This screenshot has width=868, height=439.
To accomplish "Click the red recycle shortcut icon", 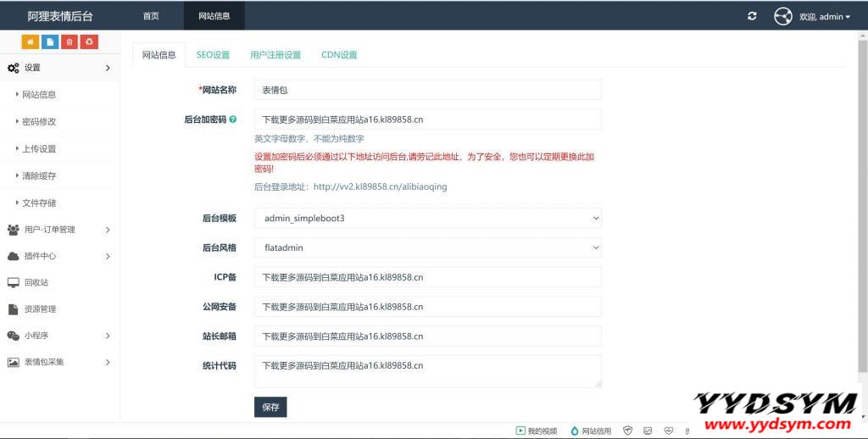I will click(x=89, y=42).
